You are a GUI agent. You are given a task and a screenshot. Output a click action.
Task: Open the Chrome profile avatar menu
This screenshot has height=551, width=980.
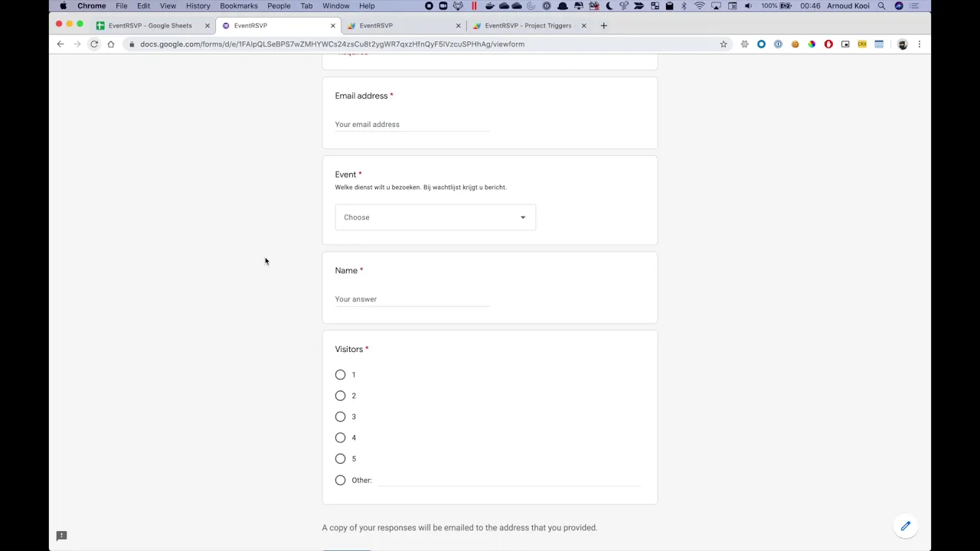tap(902, 44)
